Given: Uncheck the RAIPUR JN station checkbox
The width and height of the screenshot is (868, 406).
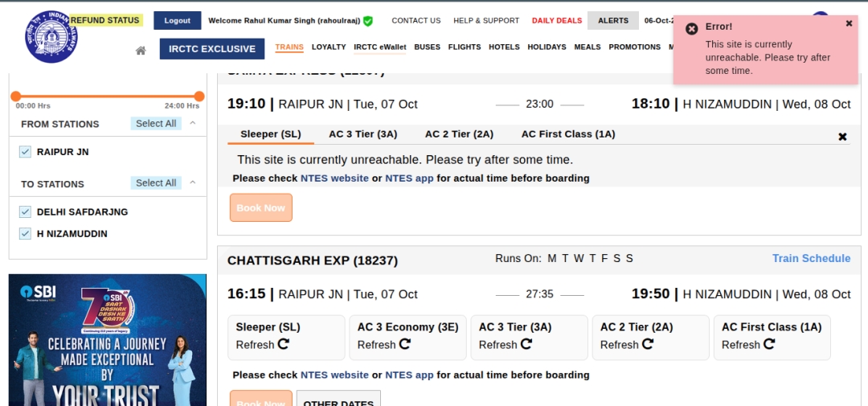Looking at the screenshot, I should pyautogui.click(x=25, y=151).
